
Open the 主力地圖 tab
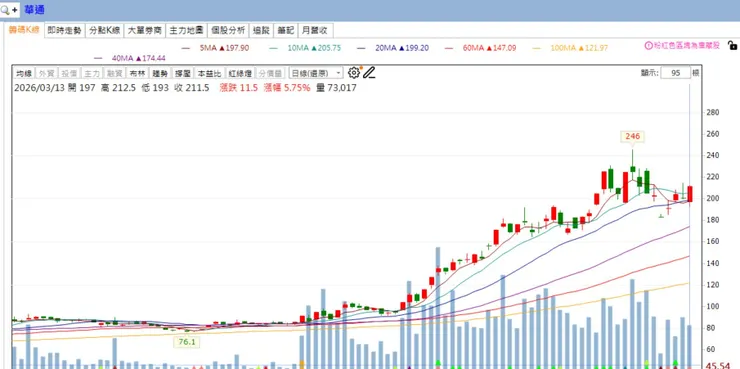(x=186, y=31)
